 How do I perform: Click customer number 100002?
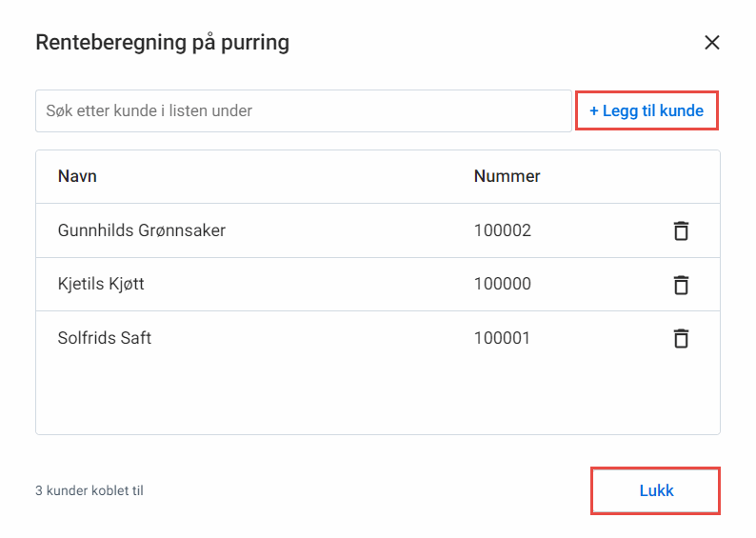(503, 230)
